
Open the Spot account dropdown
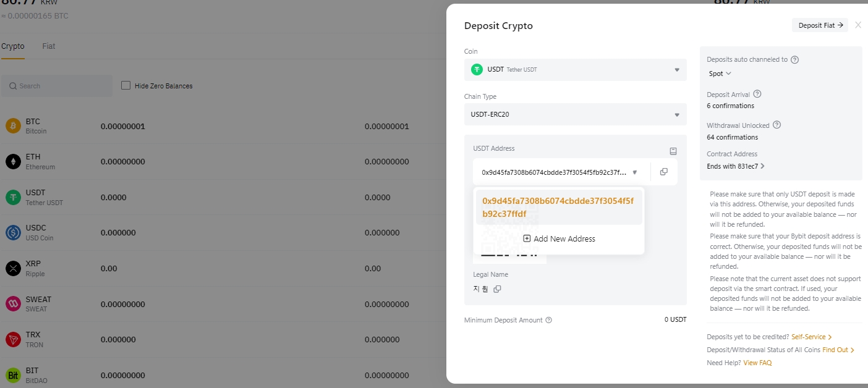(x=720, y=74)
